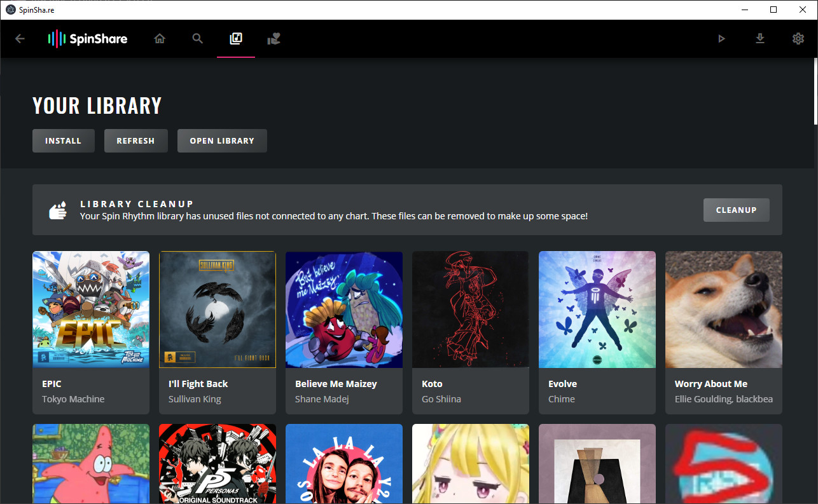Open the blonde anime girl thumbnail

pos(471,464)
